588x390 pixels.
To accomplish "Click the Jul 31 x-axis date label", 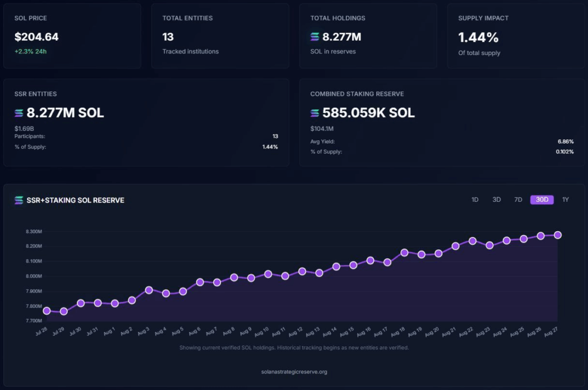I will point(92,331).
